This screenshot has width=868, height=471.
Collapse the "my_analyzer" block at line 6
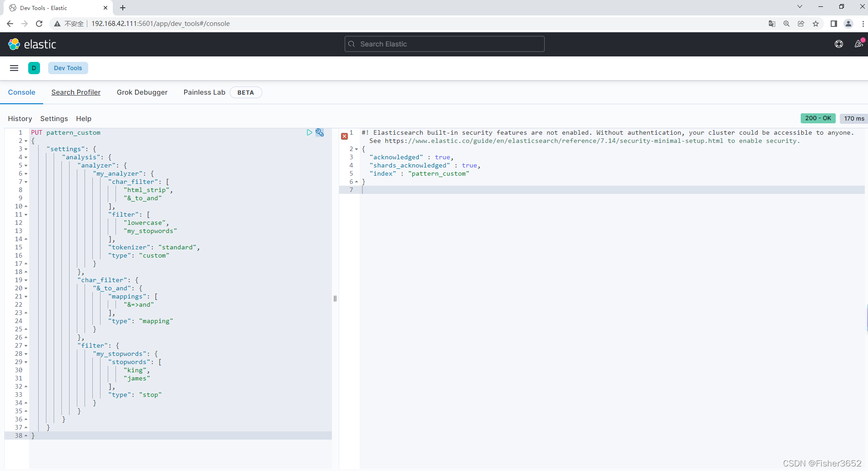(x=26, y=174)
